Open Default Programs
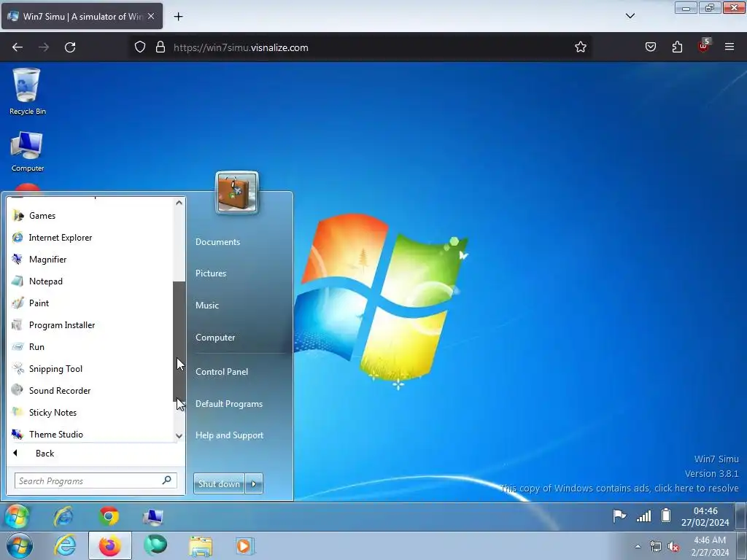The image size is (747, 560). click(x=228, y=404)
